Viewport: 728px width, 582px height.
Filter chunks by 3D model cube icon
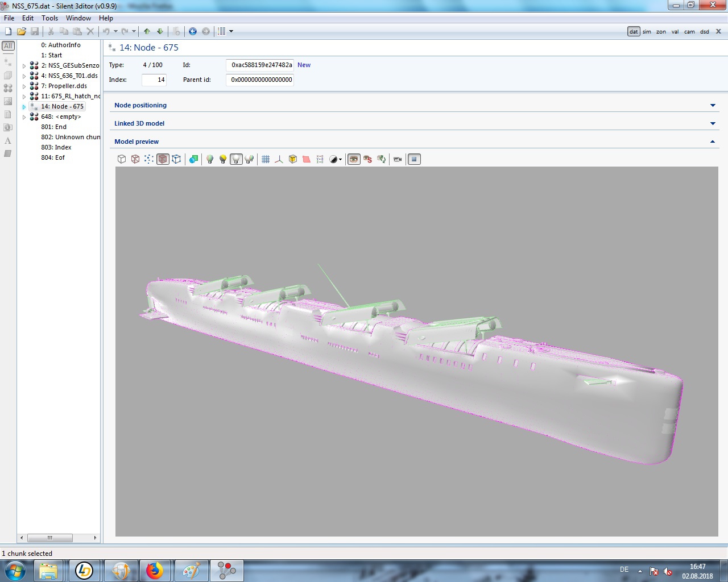click(x=8, y=75)
